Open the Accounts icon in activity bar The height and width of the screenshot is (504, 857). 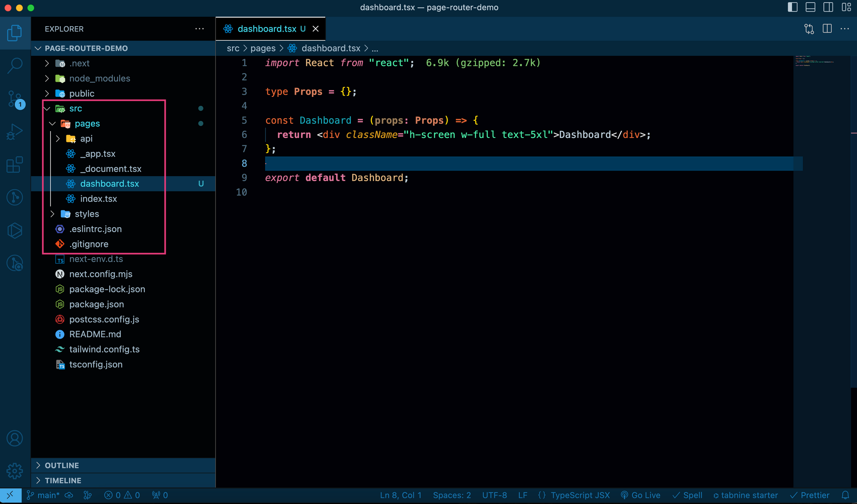[x=15, y=438]
